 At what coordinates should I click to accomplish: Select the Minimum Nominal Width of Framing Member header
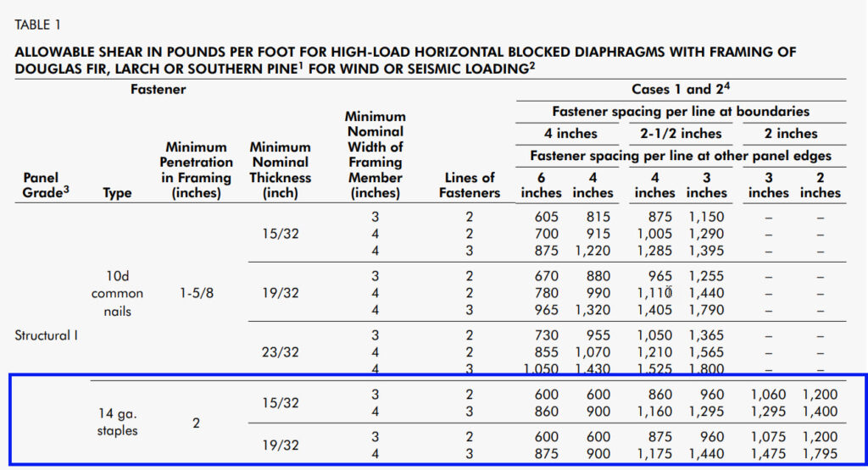click(x=376, y=155)
